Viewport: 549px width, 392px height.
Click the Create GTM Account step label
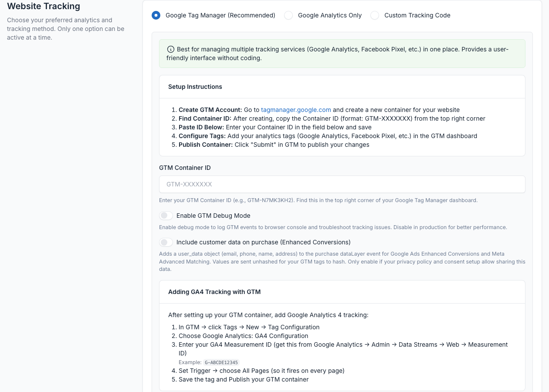pos(210,110)
